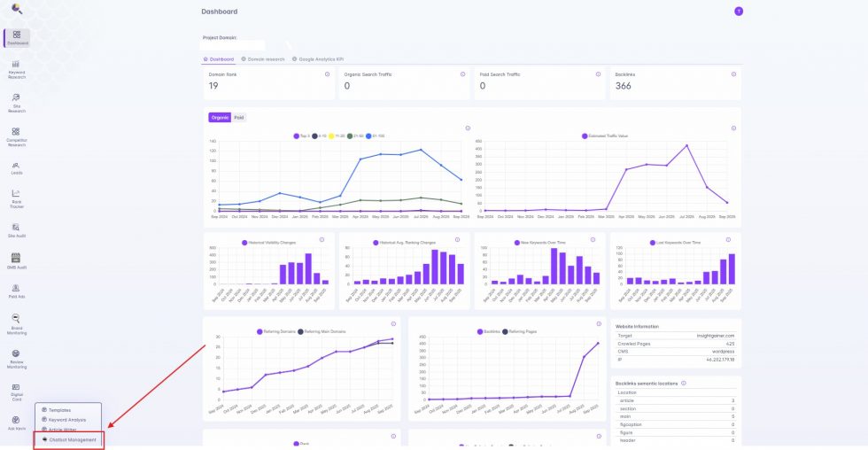Viewport: 868px width, 450px height.
Task: Open GMB Audit in sidebar
Action: [x=17, y=261]
